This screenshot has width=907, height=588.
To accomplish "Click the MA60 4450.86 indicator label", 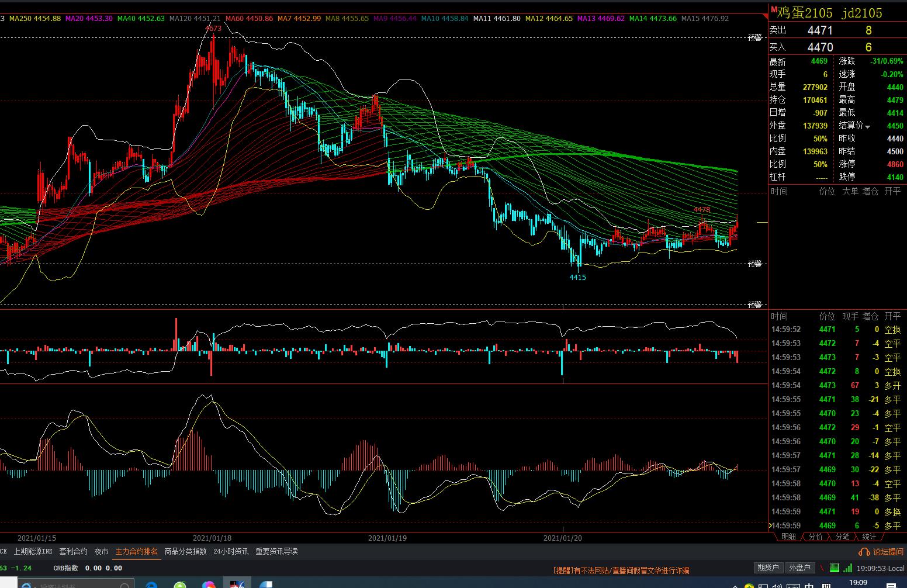I will point(249,19).
